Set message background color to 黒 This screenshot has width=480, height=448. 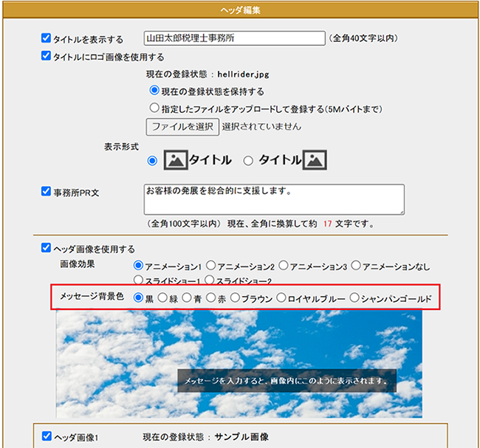138,297
